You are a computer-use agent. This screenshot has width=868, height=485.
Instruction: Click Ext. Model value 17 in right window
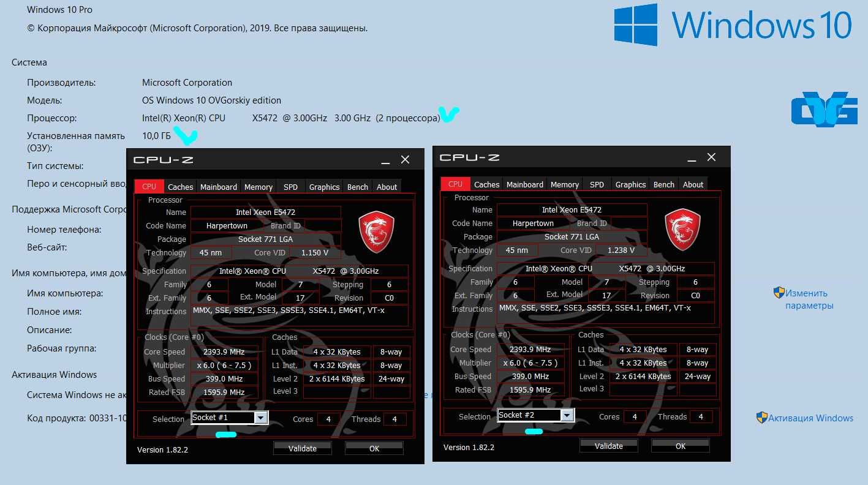click(x=606, y=295)
